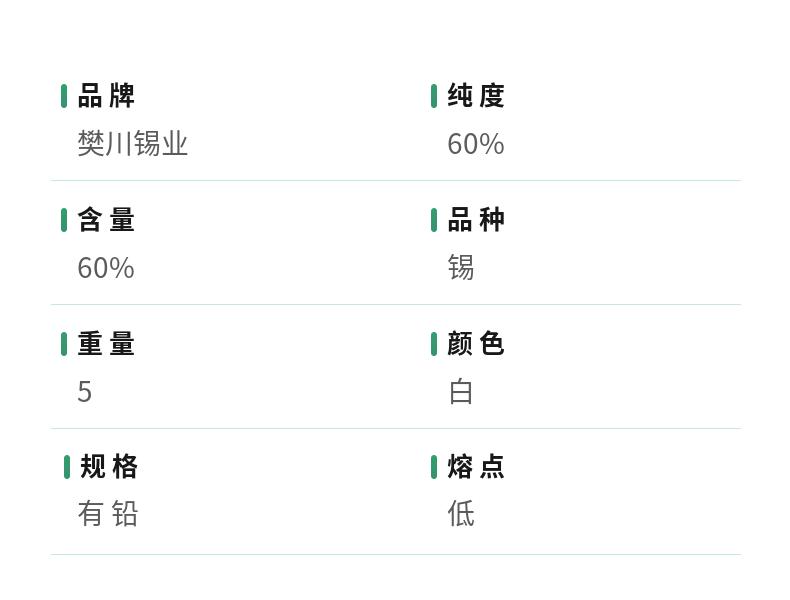Select the 有铅 specification value
The height and width of the screenshot is (600, 790).
click(108, 514)
